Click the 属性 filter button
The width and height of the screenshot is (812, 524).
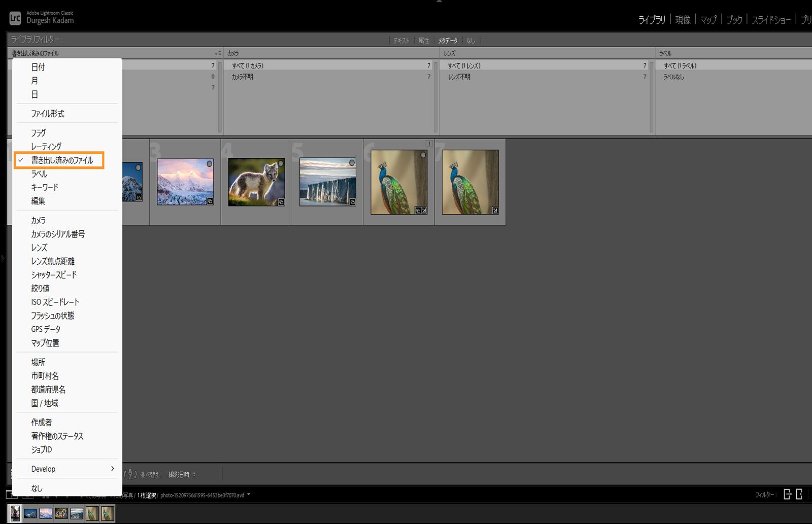(424, 41)
